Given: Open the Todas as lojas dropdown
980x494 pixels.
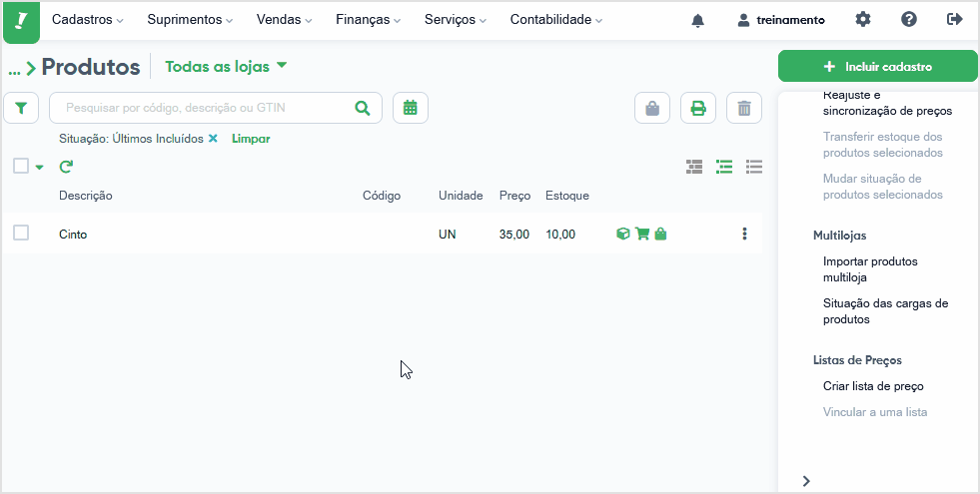Looking at the screenshot, I should [226, 66].
